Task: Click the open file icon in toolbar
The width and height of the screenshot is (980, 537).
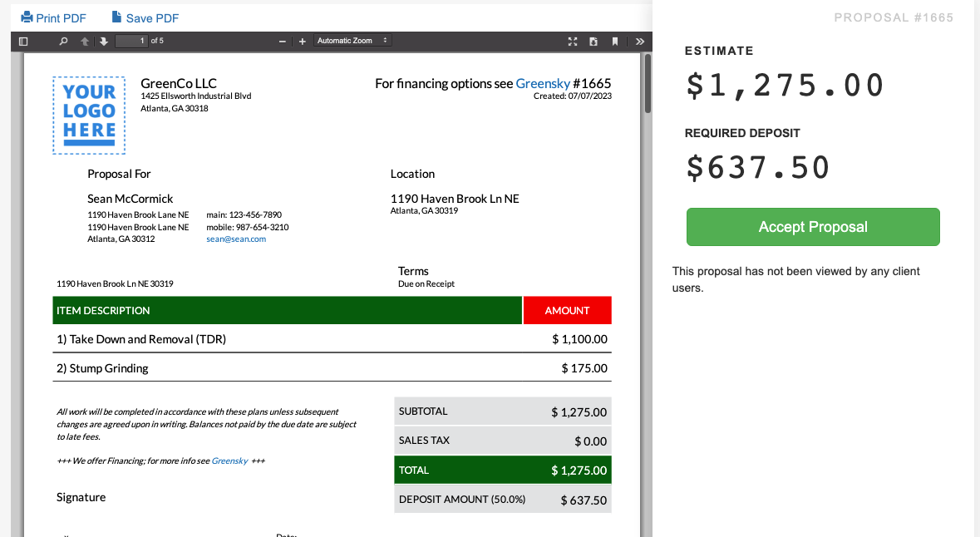Action: coord(593,41)
